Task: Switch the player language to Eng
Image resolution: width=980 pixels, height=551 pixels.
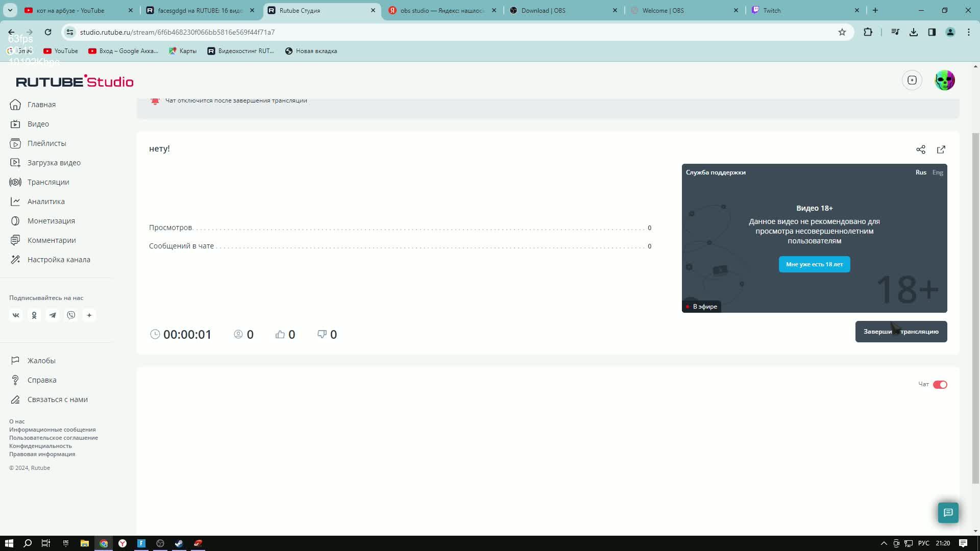Action: click(938, 172)
